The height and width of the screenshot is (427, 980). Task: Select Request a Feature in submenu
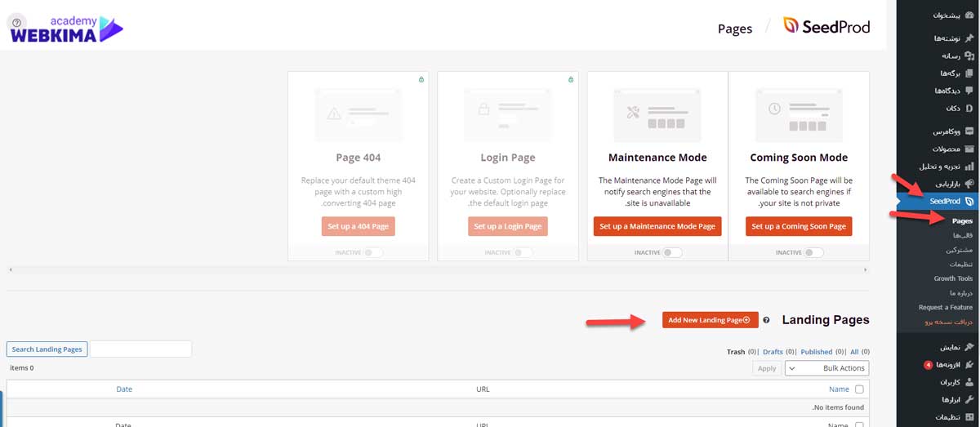pos(946,308)
